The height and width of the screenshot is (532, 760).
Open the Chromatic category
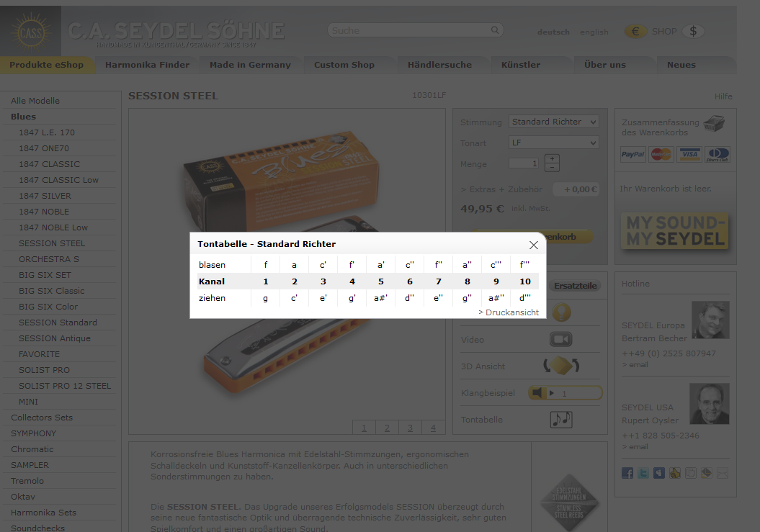(x=32, y=449)
